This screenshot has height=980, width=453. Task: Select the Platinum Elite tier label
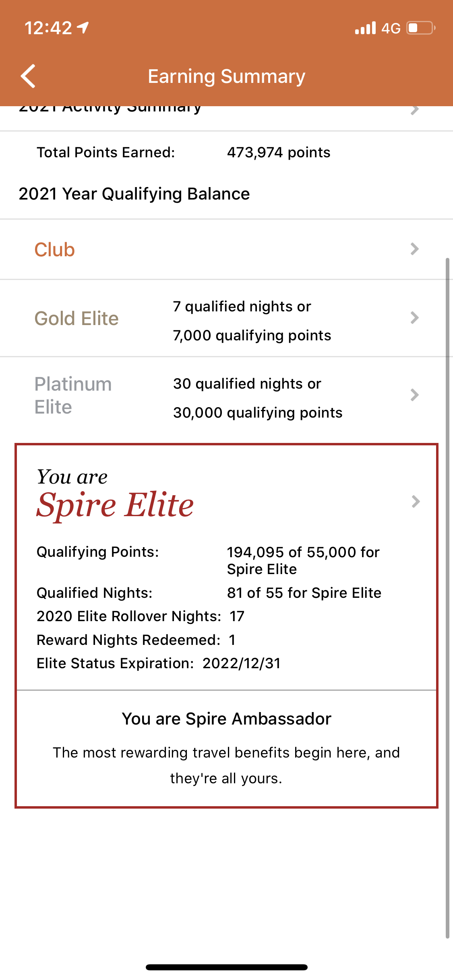(73, 395)
